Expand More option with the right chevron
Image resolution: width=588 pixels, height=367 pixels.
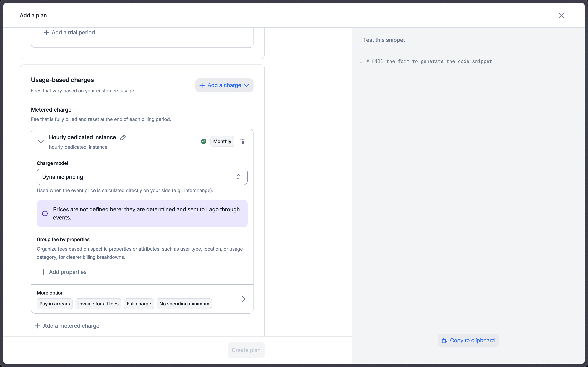(x=243, y=299)
